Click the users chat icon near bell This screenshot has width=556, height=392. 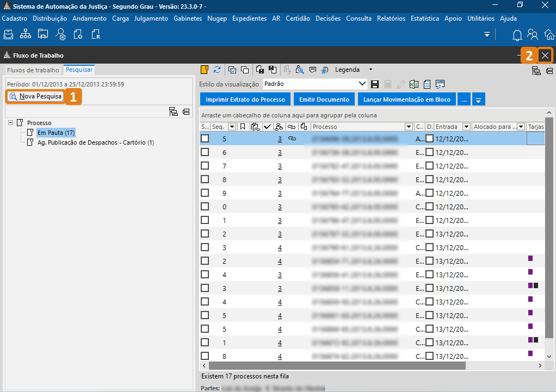(x=533, y=34)
